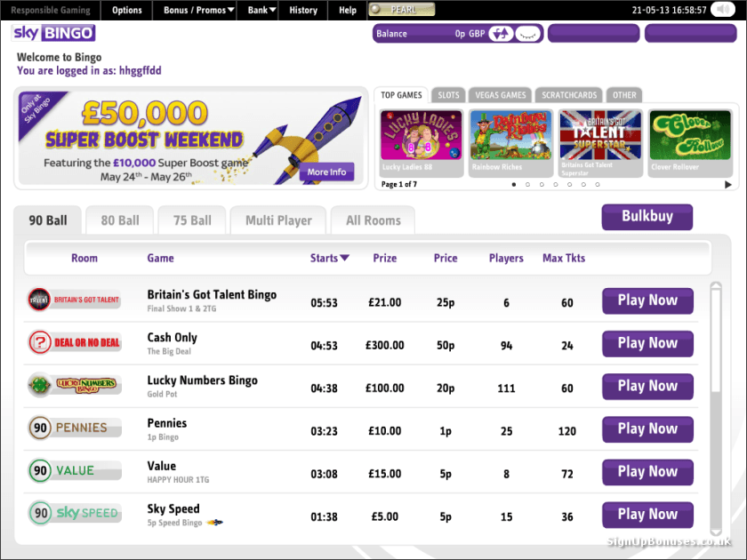Play Now for Sky Speed game
Screen dimensions: 747x560
point(647,515)
